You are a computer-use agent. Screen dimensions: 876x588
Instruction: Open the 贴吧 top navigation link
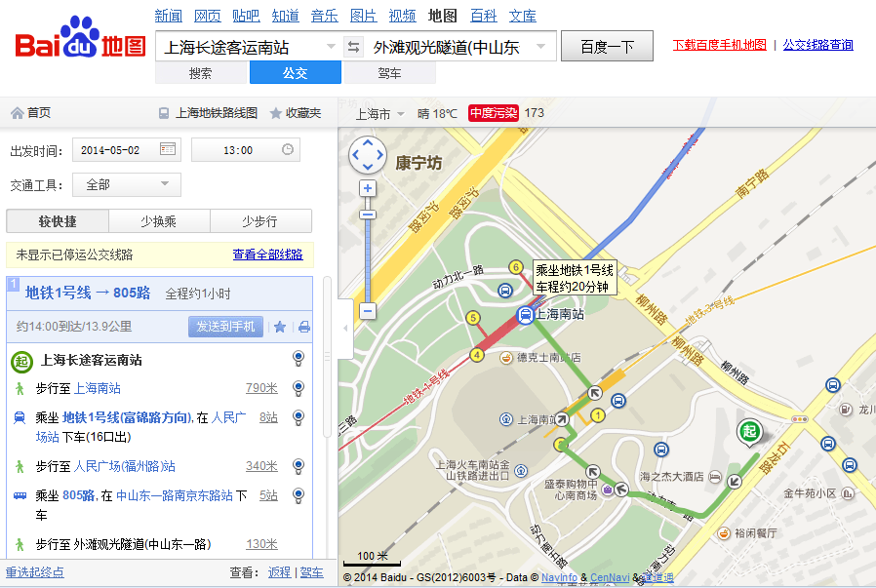click(247, 16)
